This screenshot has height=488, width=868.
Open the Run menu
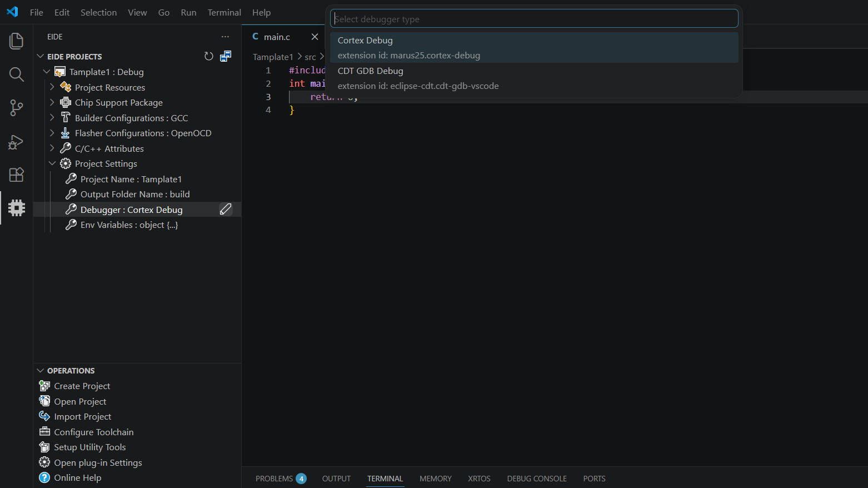pyautogui.click(x=188, y=12)
